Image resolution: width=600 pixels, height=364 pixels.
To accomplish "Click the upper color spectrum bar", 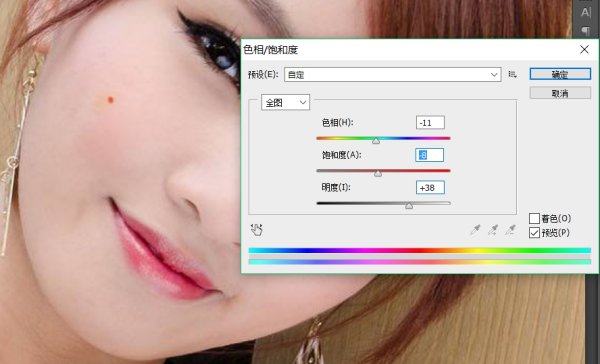I will [420, 250].
